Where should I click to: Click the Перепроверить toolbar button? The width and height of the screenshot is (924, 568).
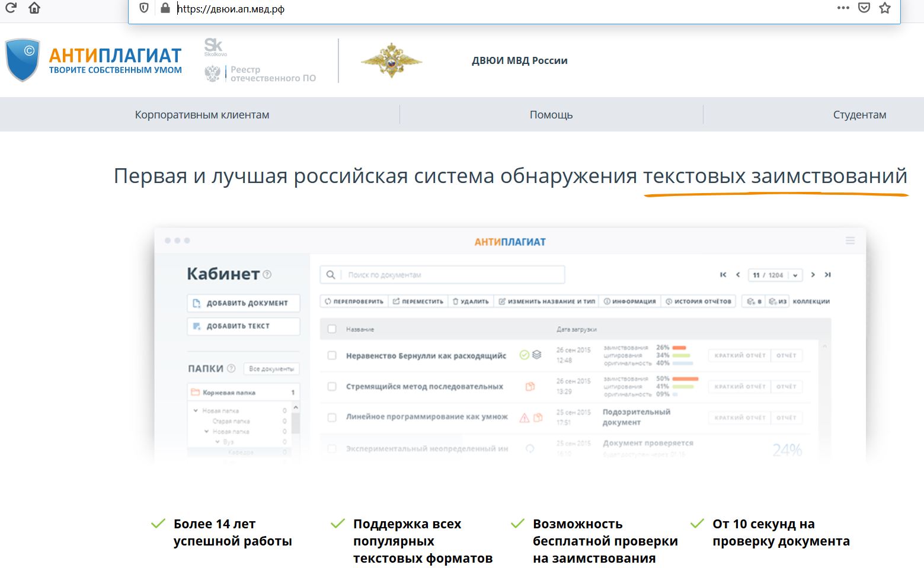point(354,301)
